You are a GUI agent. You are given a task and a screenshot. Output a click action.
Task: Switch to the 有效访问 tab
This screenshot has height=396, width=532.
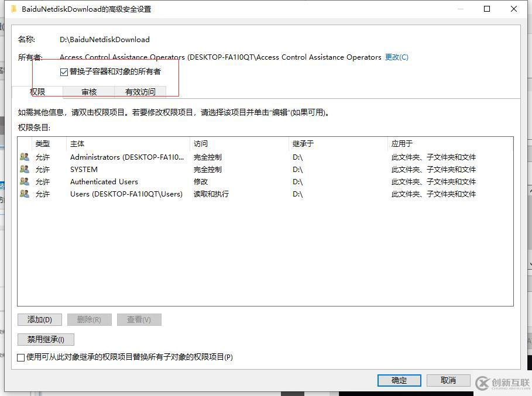coord(138,91)
